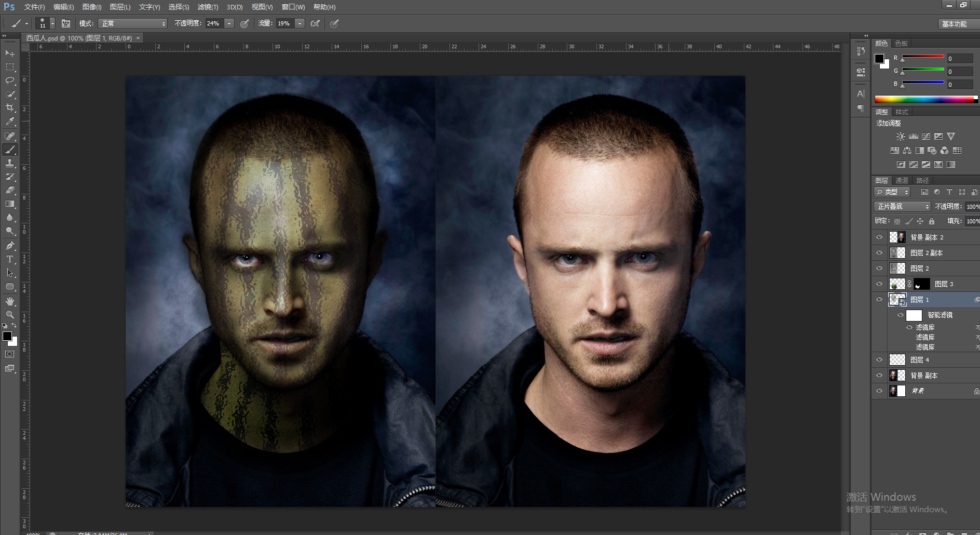Viewport: 980px width, 535px height.
Task: Open the layer blend mode dropdown 正片叠底
Action: tap(903, 207)
